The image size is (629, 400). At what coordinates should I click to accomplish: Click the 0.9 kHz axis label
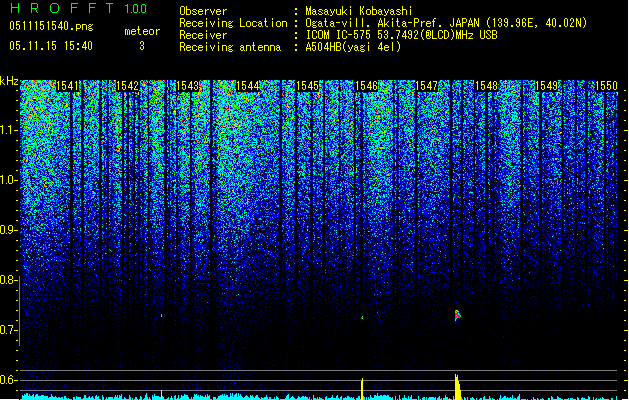click(x=9, y=230)
